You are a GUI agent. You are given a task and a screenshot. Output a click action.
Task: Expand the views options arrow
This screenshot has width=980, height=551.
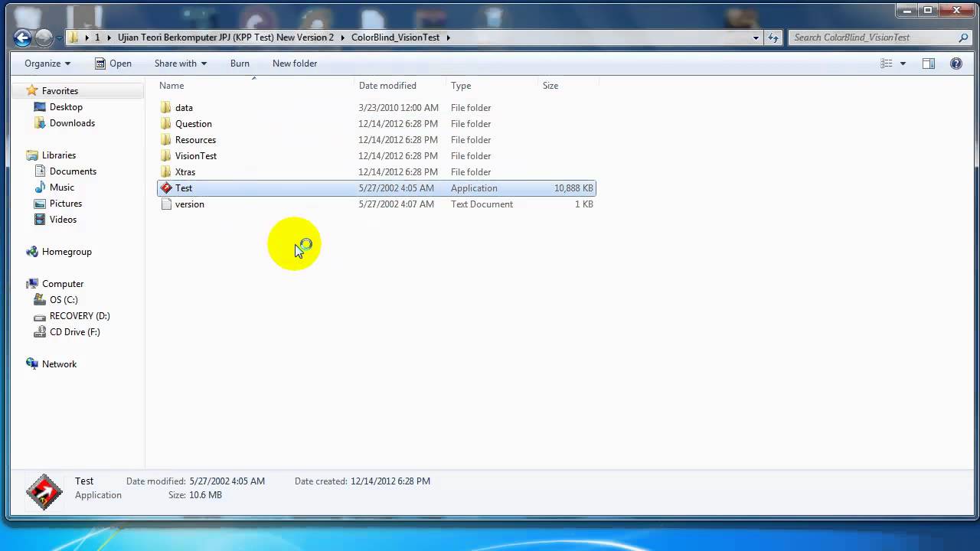(903, 64)
